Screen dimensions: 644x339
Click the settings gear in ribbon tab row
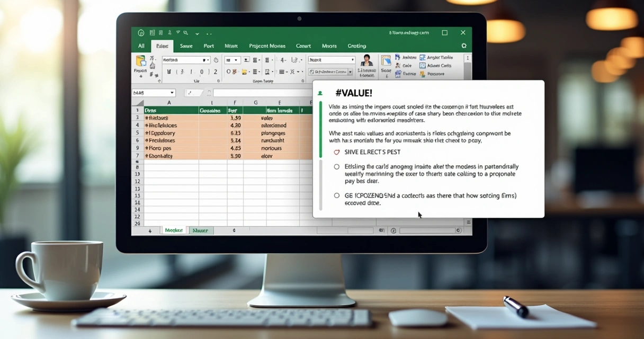point(464,46)
